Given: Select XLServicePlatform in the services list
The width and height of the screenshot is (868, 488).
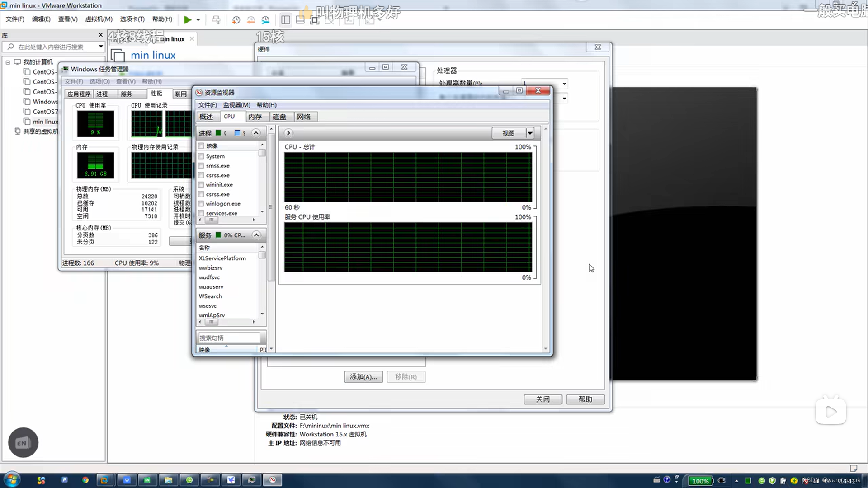Looking at the screenshot, I should (x=222, y=258).
